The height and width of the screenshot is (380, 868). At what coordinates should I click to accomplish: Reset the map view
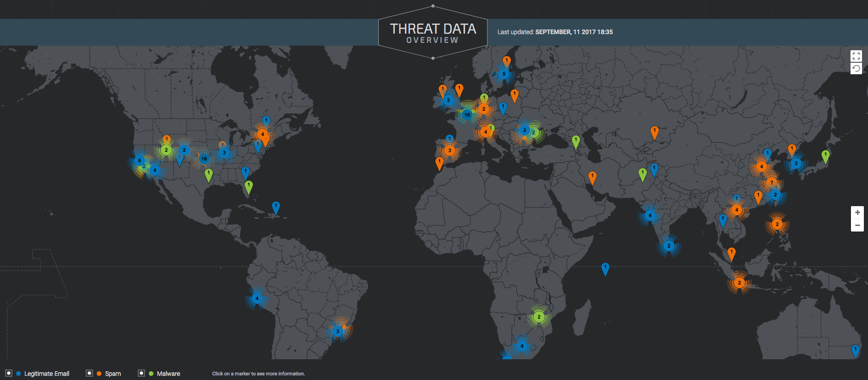856,69
